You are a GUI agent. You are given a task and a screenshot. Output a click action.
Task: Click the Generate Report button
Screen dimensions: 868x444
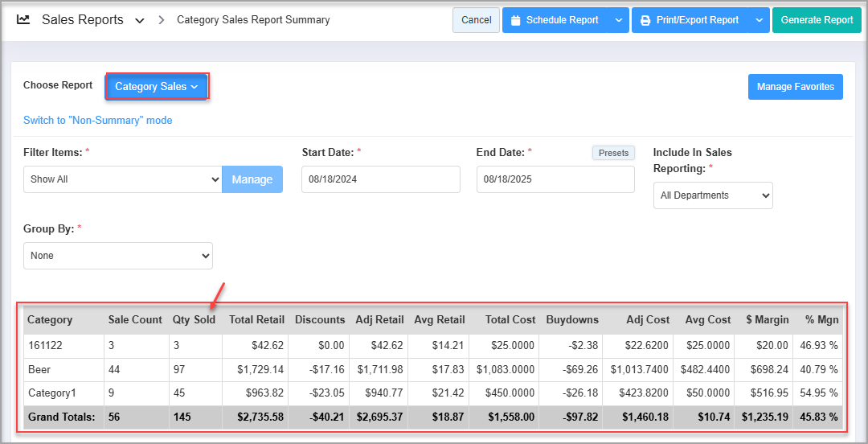pos(817,20)
